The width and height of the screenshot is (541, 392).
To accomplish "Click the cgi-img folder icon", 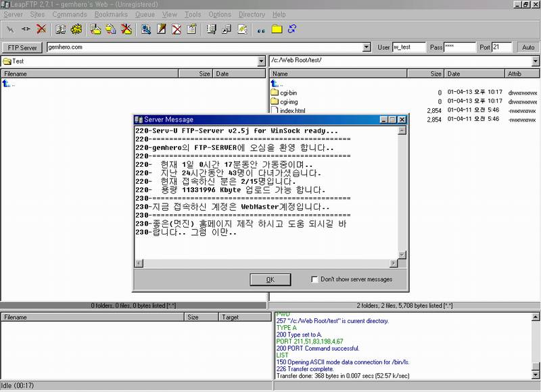I will click(x=275, y=101).
